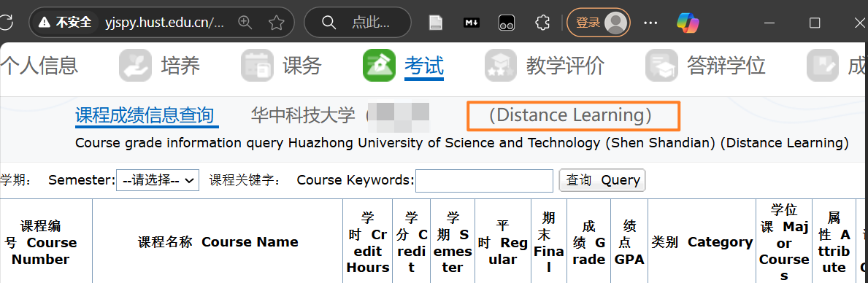Open the Copilot icon
This screenshot has height=283, width=868.
point(688,23)
